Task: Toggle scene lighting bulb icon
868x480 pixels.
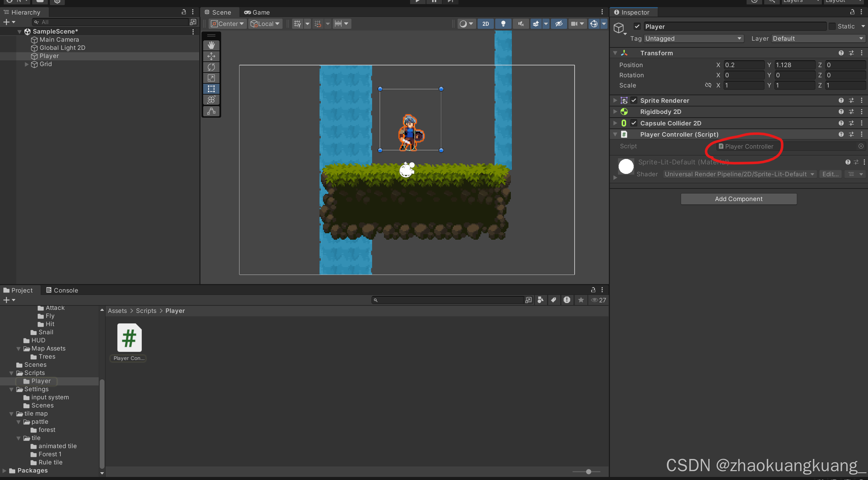Action: pos(503,24)
